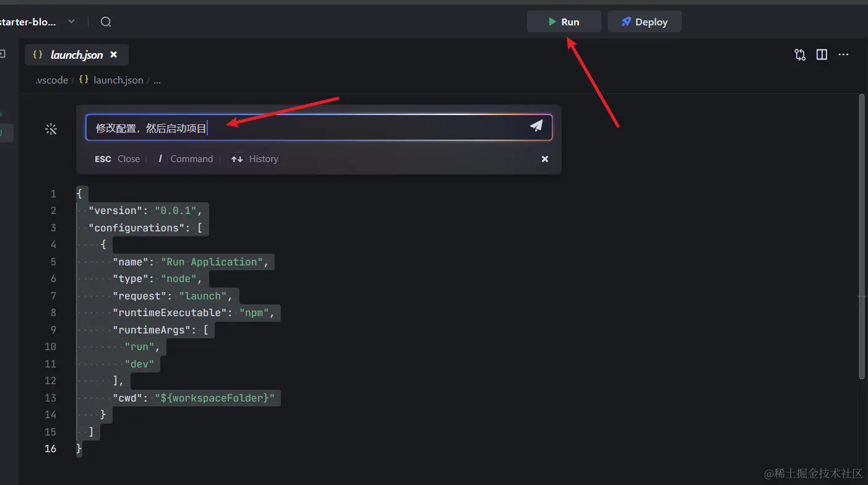This screenshot has height=485, width=868.
Task: Click the "configurations" key
Action: coord(137,228)
